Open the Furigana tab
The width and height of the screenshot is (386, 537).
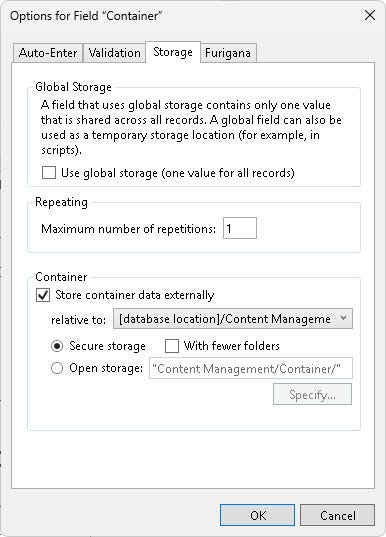click(x=228, y=53)
